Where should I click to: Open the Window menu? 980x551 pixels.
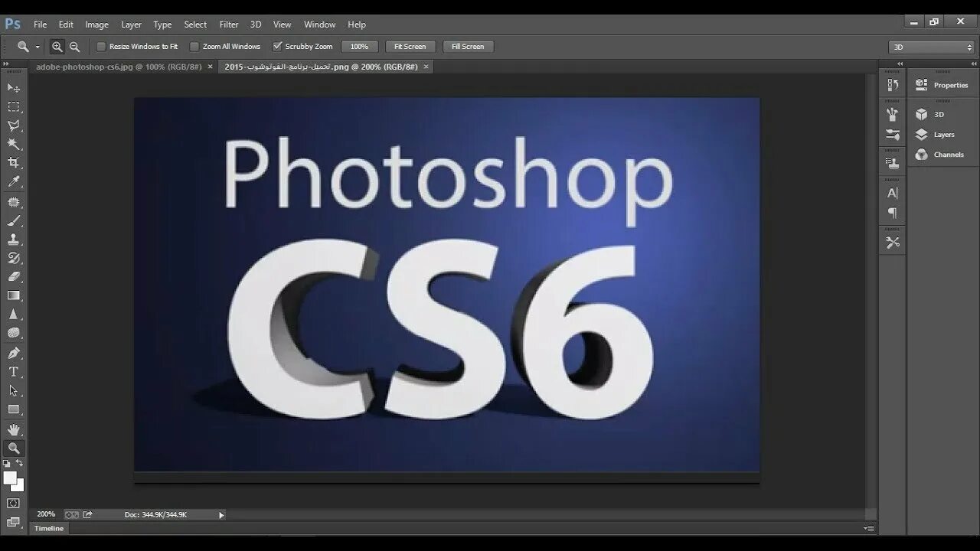[319, 24]
